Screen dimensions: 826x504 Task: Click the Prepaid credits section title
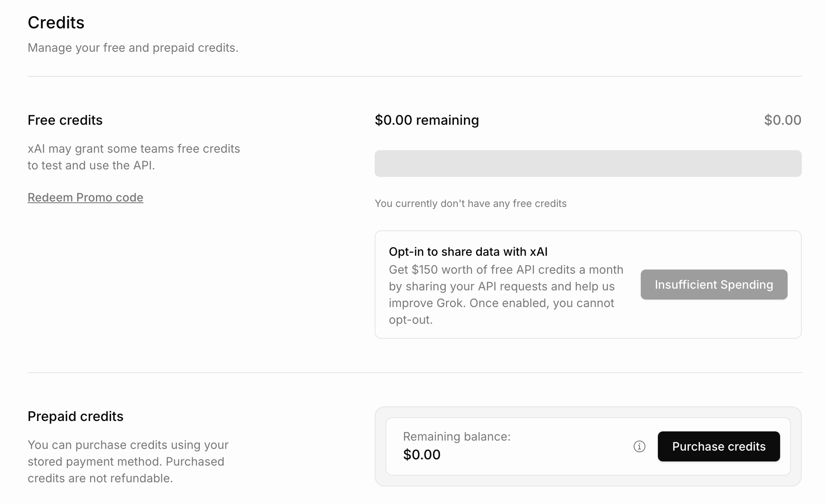pos(76,416)
